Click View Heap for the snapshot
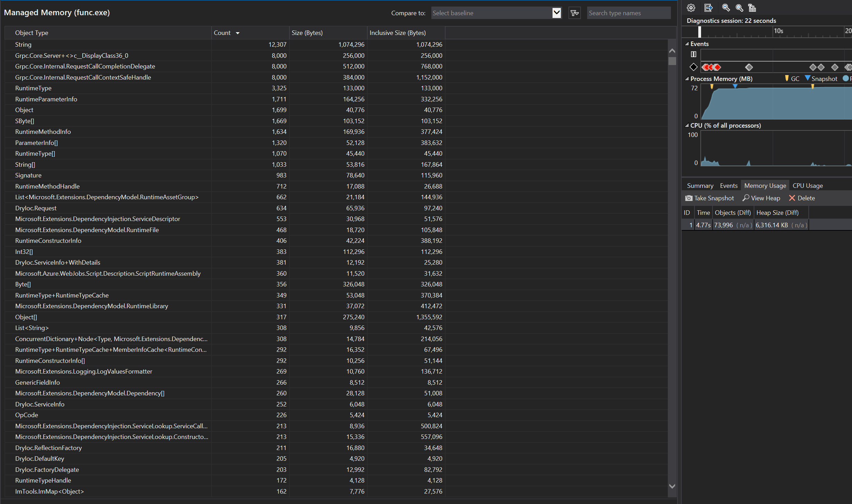 click(761, 198)
